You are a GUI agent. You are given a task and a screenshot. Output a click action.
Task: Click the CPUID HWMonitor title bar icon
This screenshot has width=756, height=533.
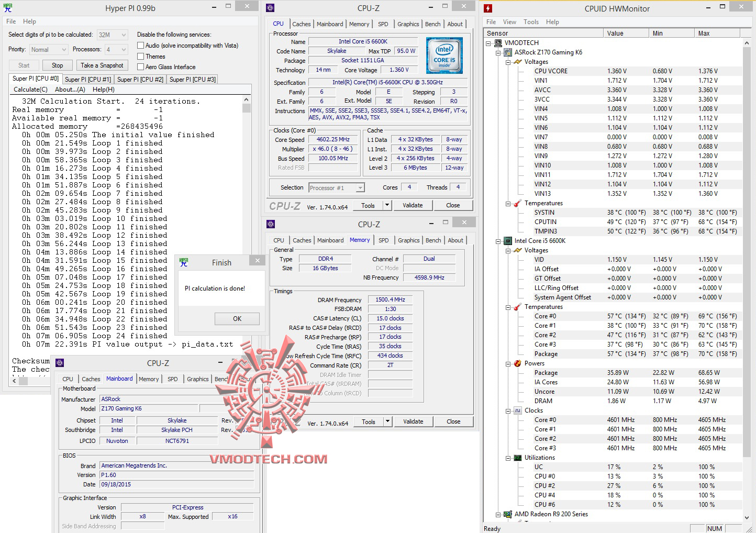pos(488,8)
